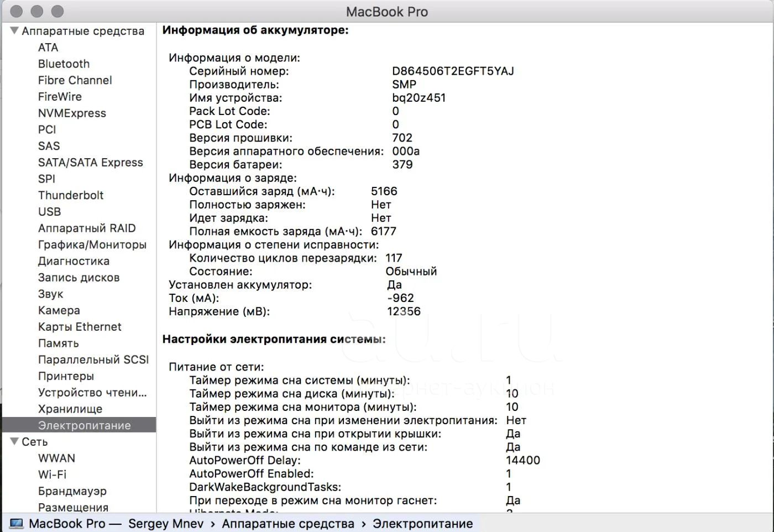Click full charge capacity value 6177
The height and width of the screenshot is (532, 774).
[x=383, y=231]
